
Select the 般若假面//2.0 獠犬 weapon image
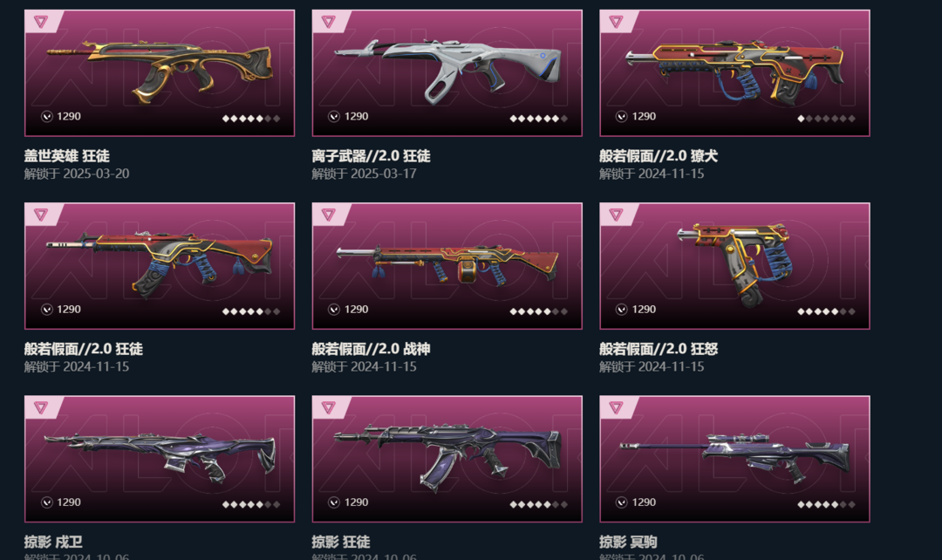(x=734, y=72)
